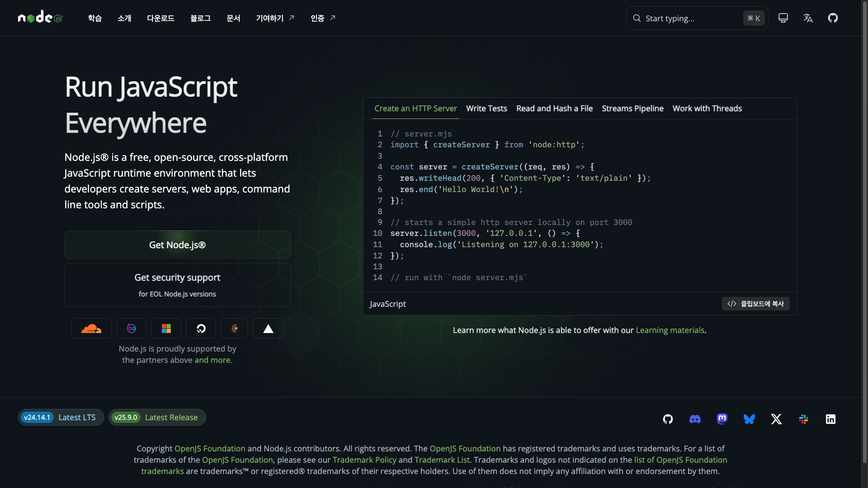The height and width of the screenshot is (488, 868).
Task: Switch to the Write Tests tab
Action: pyautogui.click(x=486, y=108)
